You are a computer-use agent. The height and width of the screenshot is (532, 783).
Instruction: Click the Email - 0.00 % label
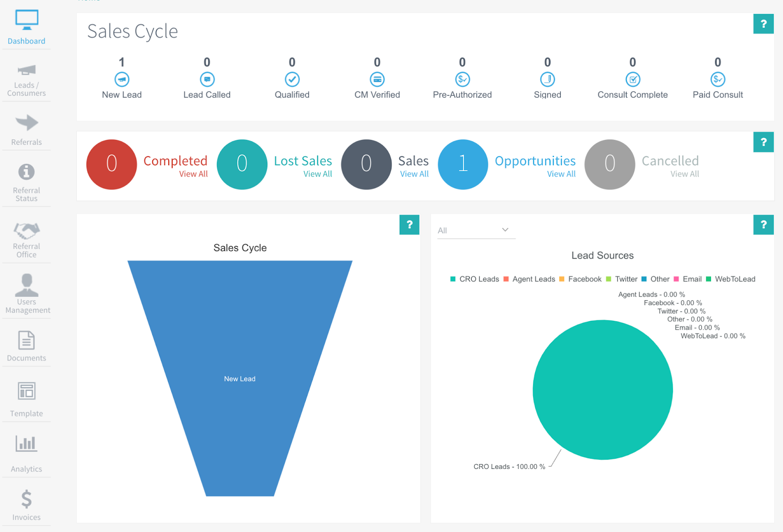coord(697,328)
